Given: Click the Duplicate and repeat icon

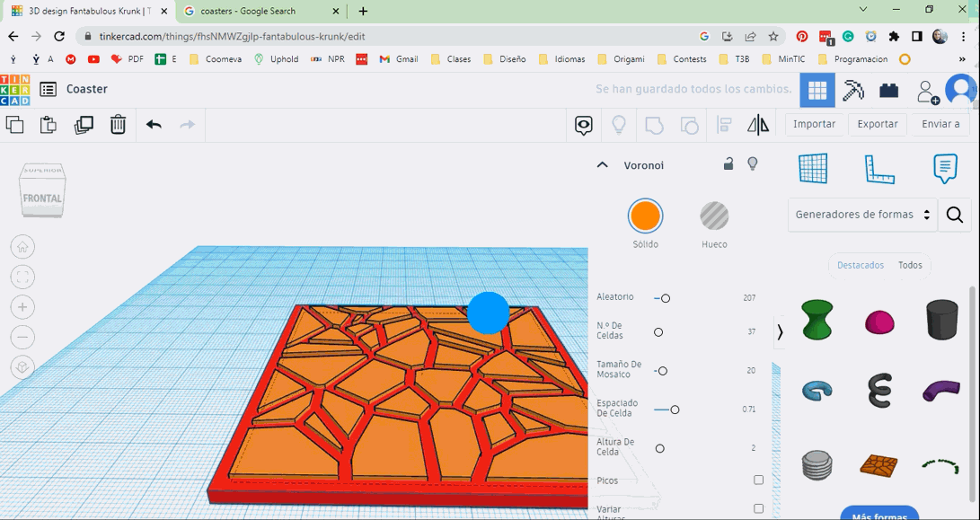Looking at the screenshot, I should click(x=84, y=124).
